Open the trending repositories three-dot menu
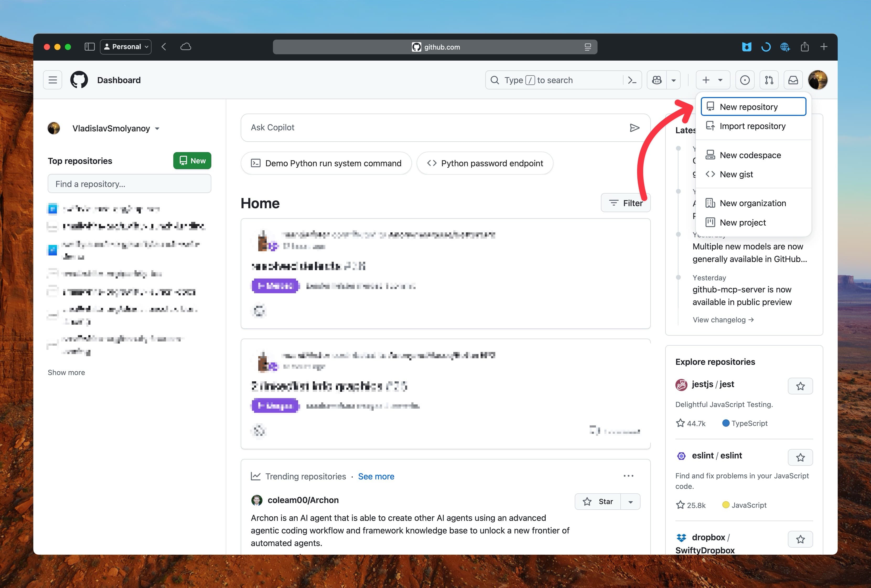The height and width of the screenshot is (588, 871). click(628, 476)
